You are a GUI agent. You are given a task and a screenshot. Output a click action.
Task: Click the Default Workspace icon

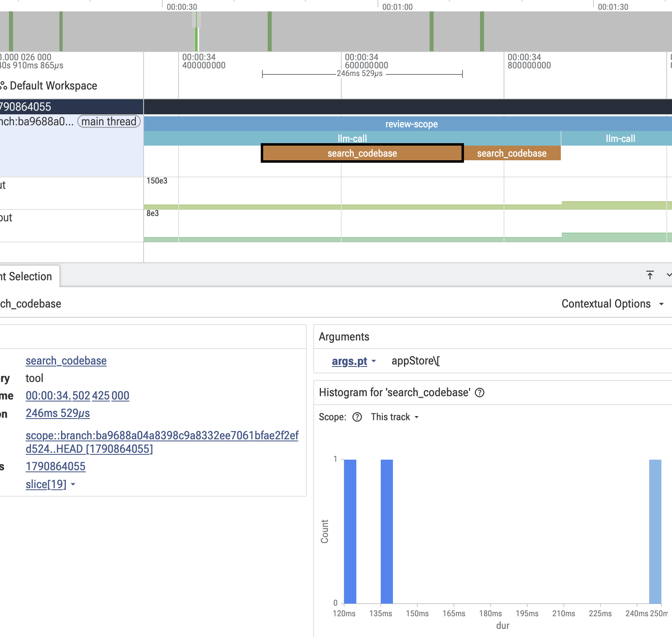pyautogui.click(x=4, y=86)
